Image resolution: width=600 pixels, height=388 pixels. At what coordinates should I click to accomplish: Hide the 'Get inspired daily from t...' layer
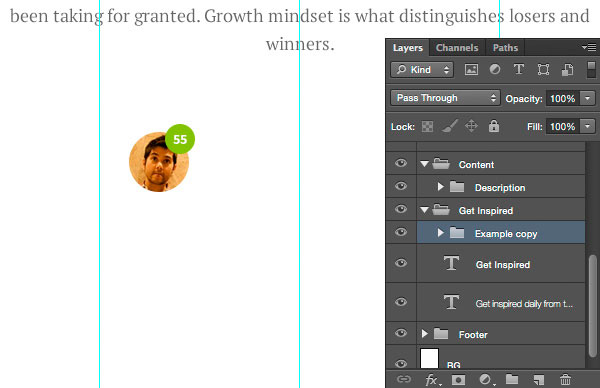[x=401, y=302]
